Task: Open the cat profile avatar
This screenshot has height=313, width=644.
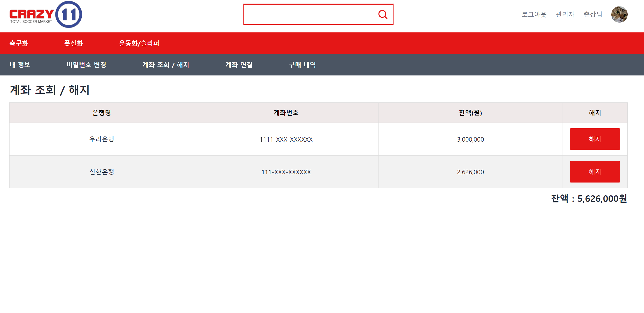Action: [619, 14]
